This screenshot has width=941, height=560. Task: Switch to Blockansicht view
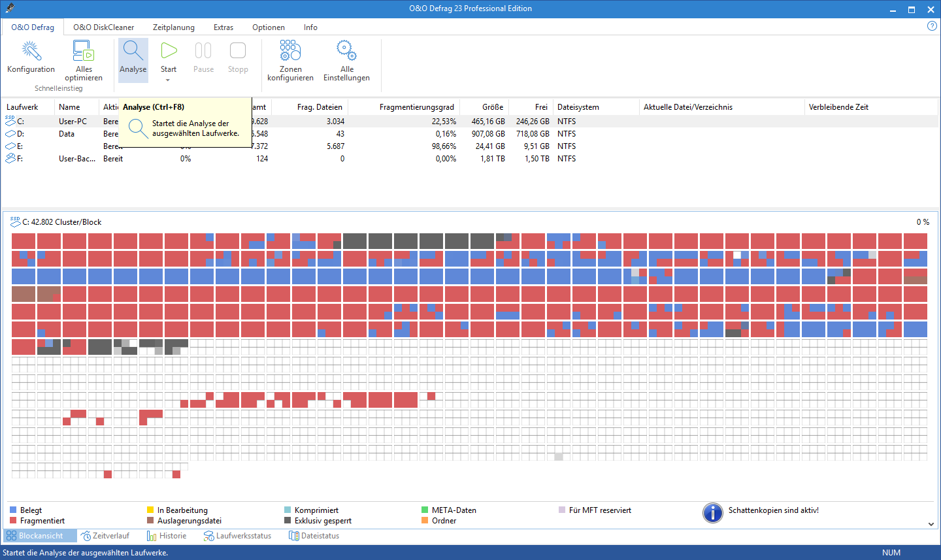click(40, 536)
